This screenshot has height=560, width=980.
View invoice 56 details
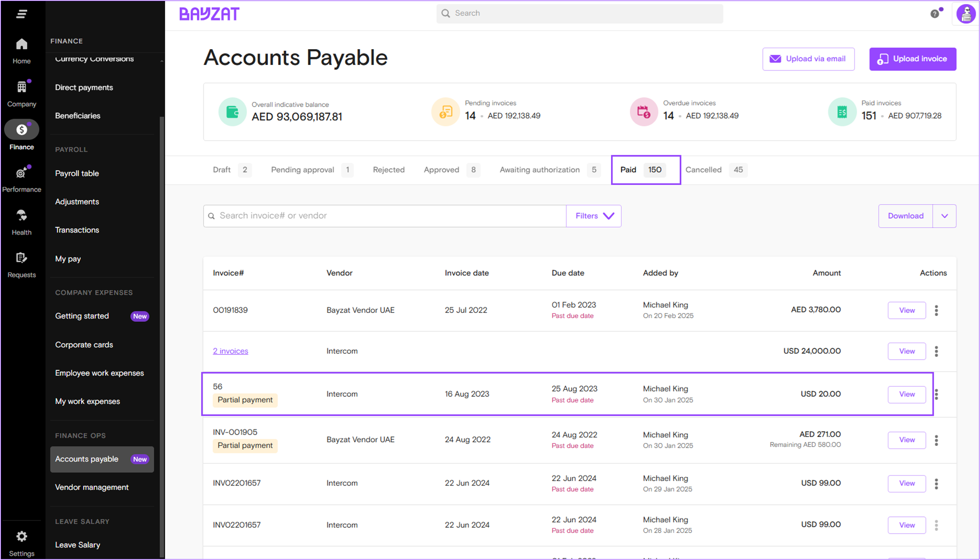907,394
